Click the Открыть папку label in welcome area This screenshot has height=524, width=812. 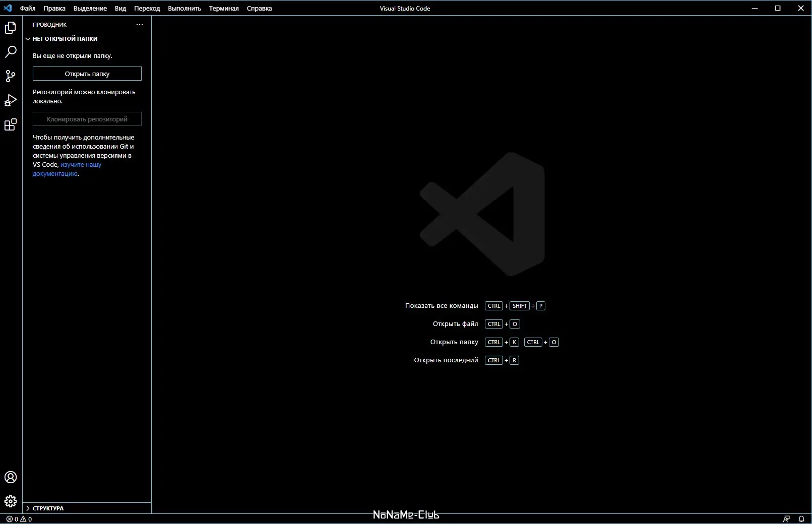tap(454, 342)
